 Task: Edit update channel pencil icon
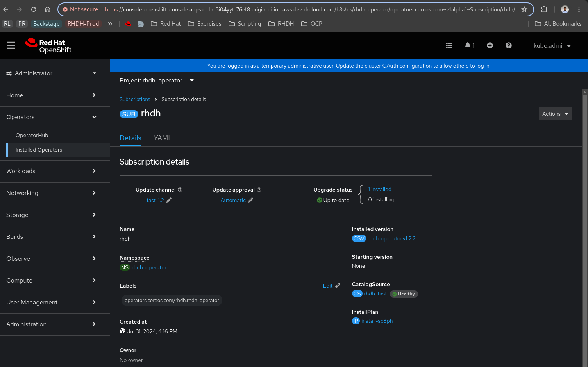(169, 200)
